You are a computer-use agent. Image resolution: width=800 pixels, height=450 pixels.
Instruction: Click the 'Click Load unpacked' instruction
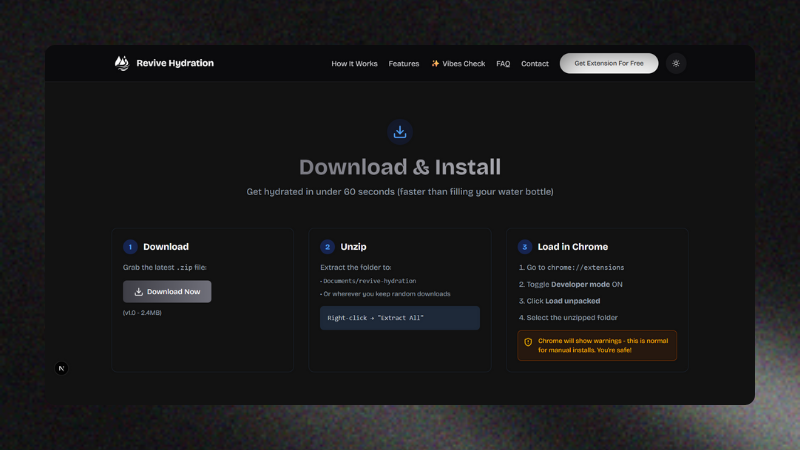559,301
